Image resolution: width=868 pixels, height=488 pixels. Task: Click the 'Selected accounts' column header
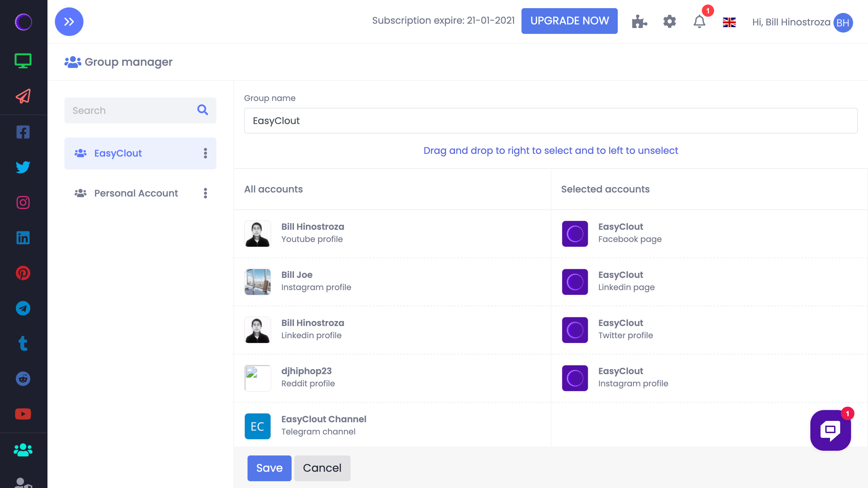pyautogui.click(x=605, y=189)
